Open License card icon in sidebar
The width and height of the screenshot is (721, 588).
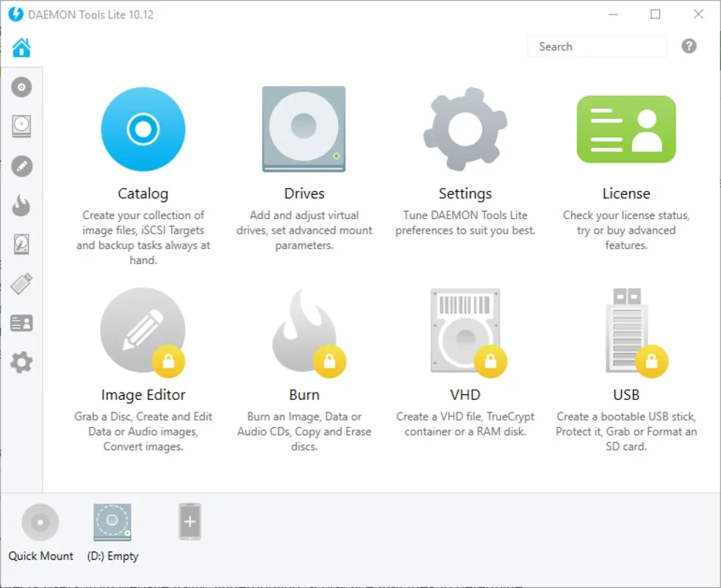[21, 323]
